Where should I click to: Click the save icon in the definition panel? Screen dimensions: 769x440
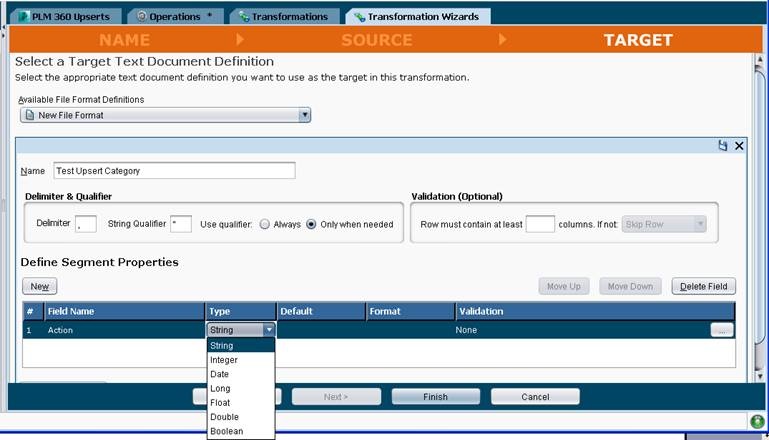723,146
